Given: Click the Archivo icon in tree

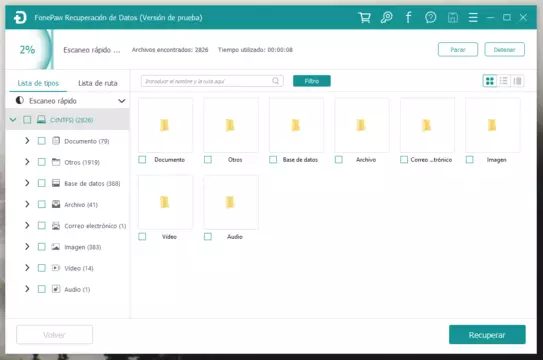Looking at the screenshot, I should 56,204.
